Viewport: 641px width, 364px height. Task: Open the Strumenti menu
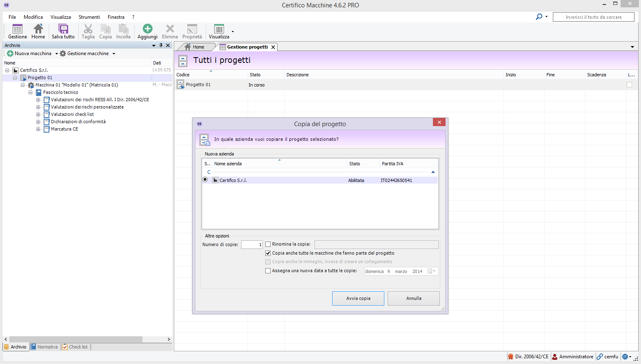coord(89,17)
